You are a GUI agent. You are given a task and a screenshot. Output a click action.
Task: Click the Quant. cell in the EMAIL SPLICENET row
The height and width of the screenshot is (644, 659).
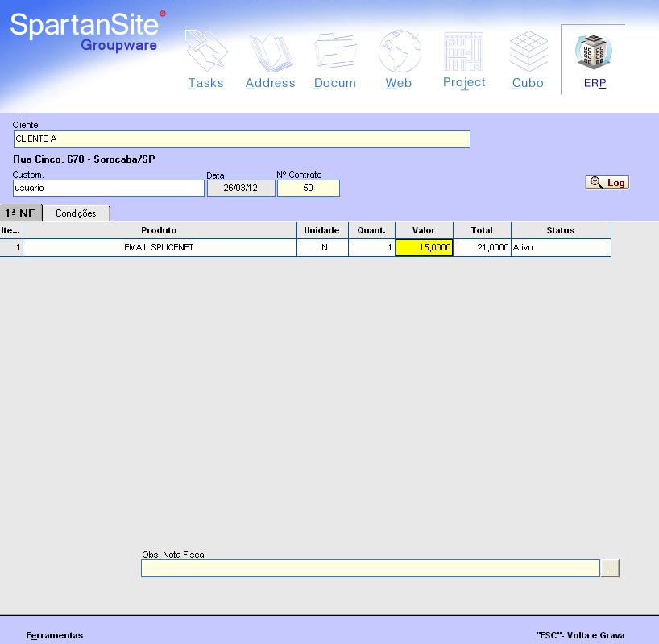371,247
